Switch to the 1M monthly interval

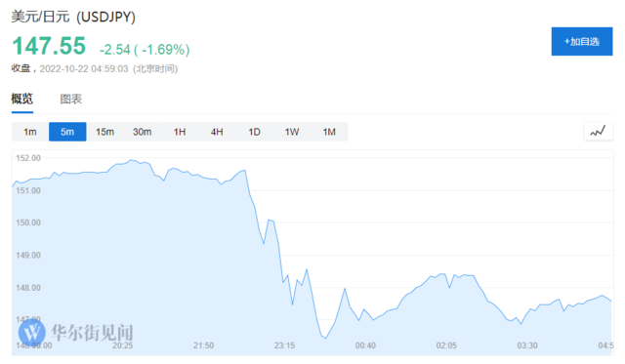coord(329,132)
